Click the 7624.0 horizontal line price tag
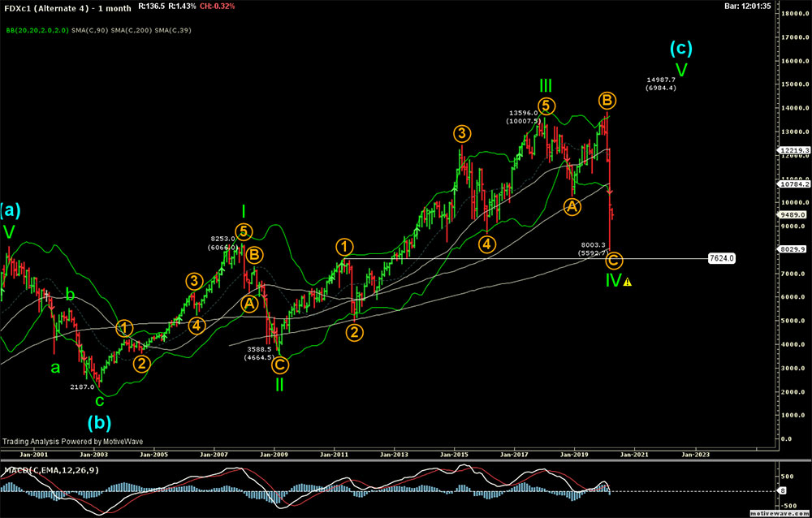Screen dimensions: 812x518 [x=721, y=259]
